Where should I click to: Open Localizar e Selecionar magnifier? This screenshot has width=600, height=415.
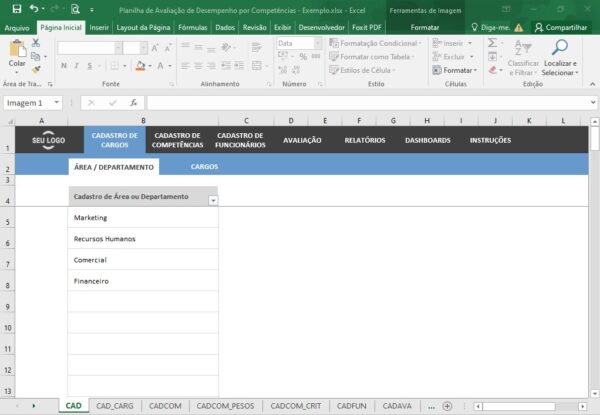[x=560, y=58]
